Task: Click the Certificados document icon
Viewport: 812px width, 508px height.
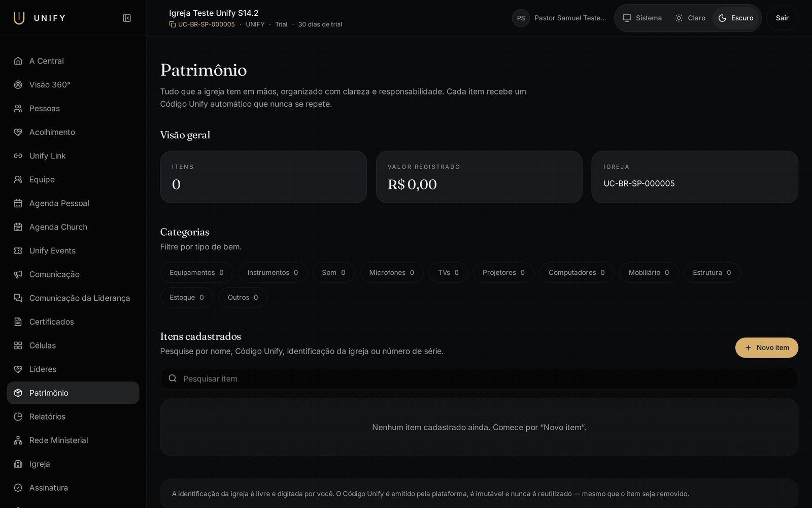Action: pos(18,322)
